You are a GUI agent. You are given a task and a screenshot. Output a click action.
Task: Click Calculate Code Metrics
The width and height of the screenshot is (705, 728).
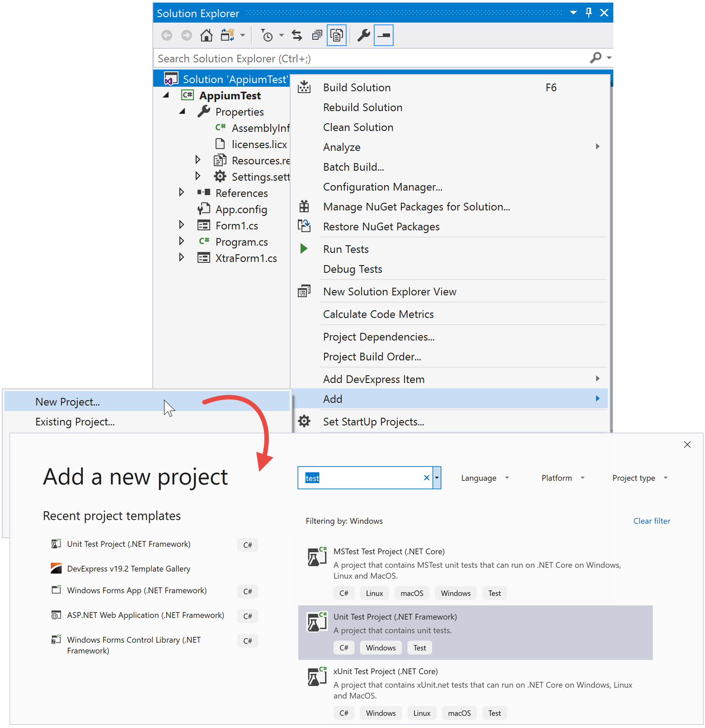pyautogui.click(x=450, y=314)
